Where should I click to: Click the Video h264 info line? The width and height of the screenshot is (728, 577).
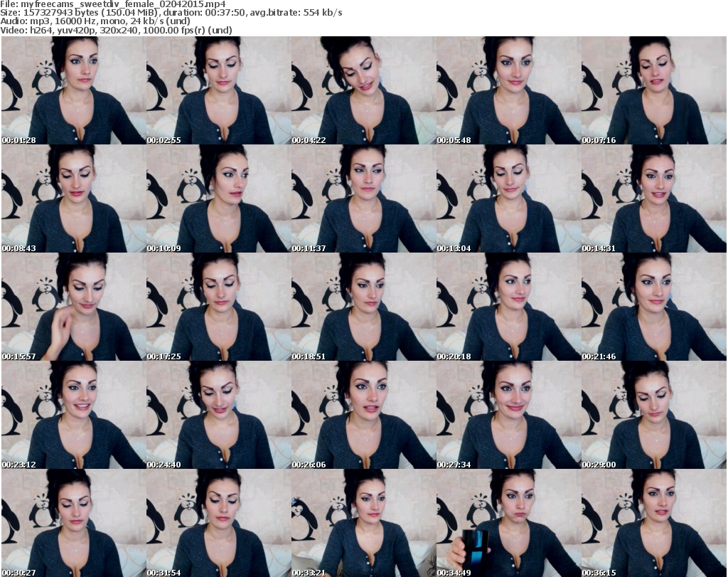point(116,30)
